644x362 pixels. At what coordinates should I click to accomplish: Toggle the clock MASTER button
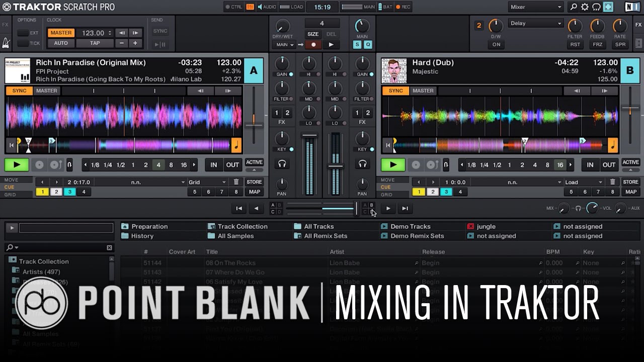click(61, 33)
